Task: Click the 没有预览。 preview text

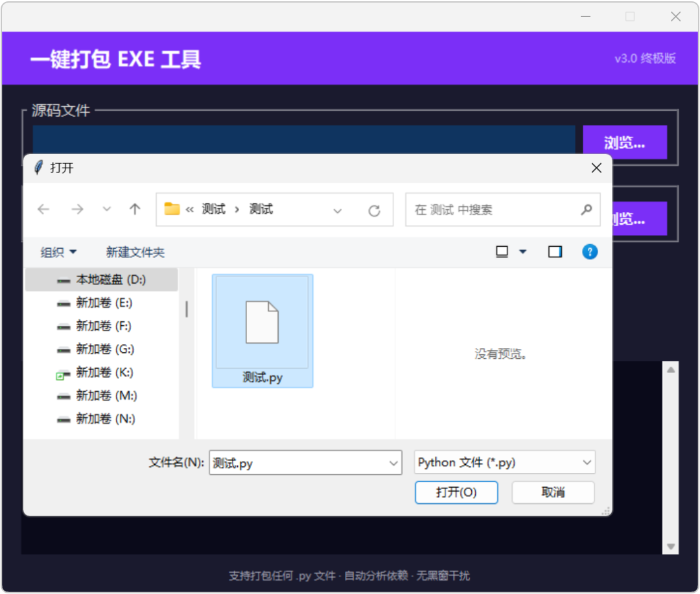Action: 500,355
